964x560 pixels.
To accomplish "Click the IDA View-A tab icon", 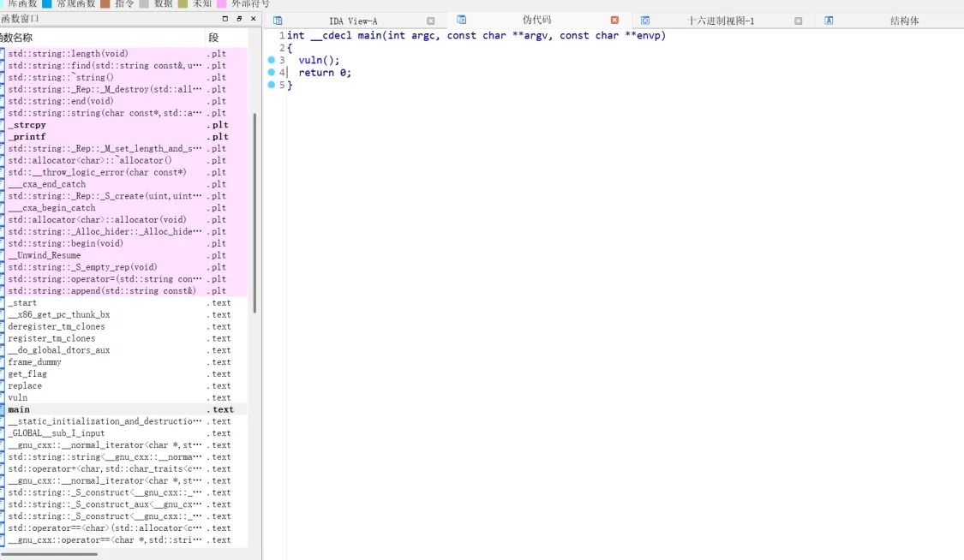I will tap(278, 21).
